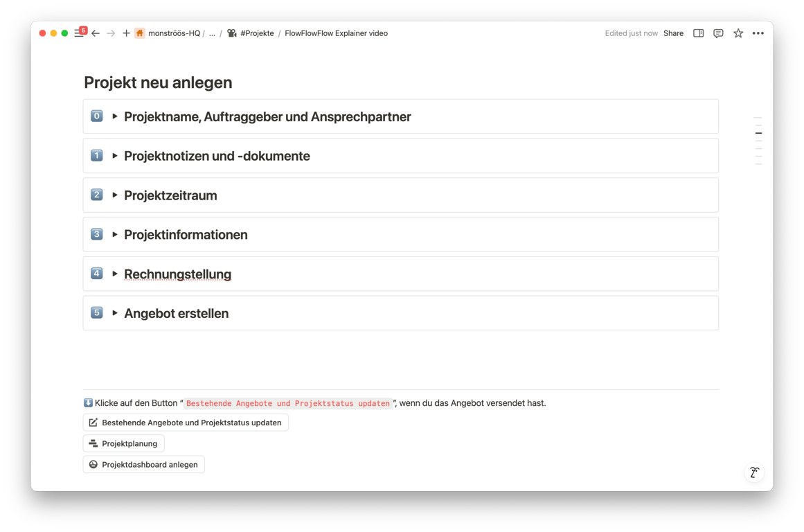
Task: Open the side peek panel icon
Action: point(698,33)
